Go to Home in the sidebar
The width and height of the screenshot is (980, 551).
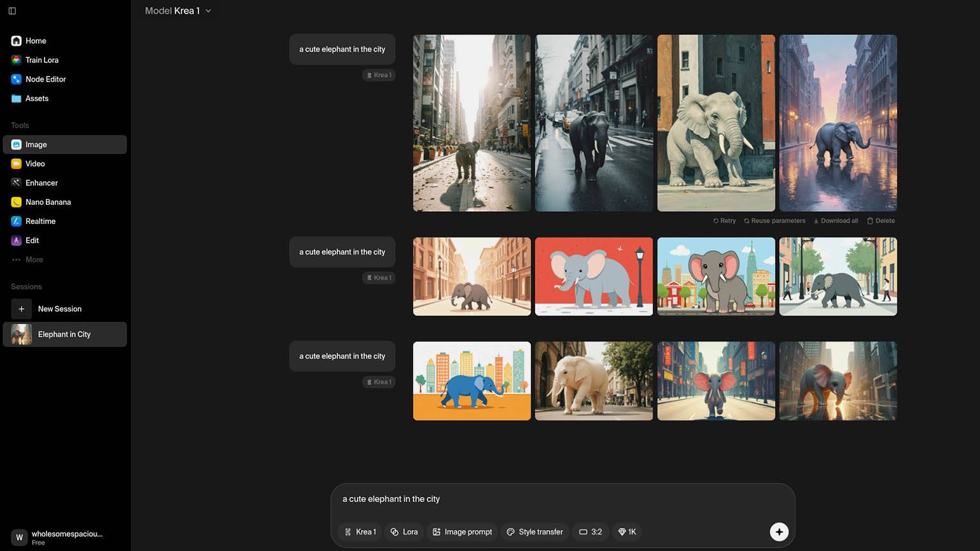[36, 41]
